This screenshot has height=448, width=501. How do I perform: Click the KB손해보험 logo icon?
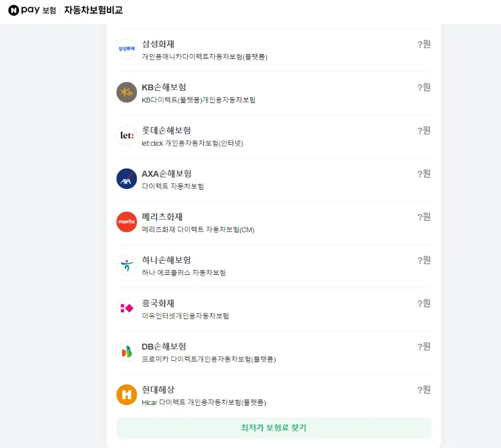click(x=126, y=92)
